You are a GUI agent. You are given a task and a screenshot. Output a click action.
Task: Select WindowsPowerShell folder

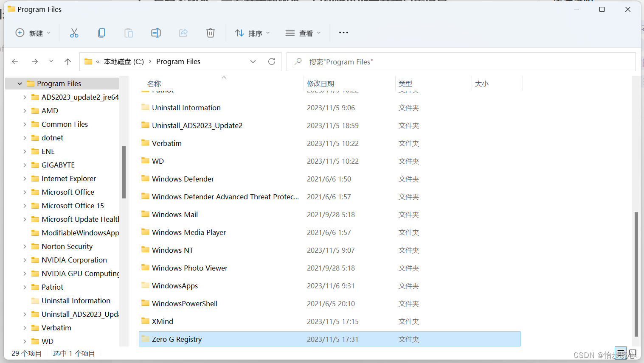pyautogui.click(x=330, y=304)
